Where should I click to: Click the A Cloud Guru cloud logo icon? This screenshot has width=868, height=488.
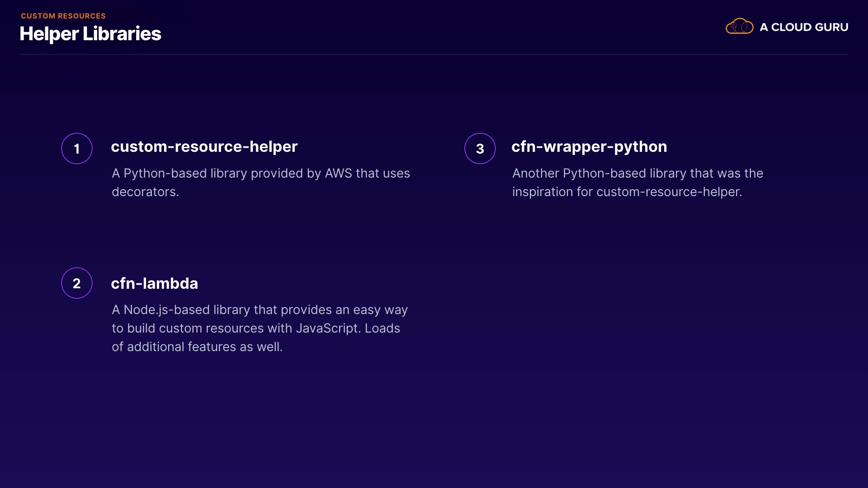[739, 27]
